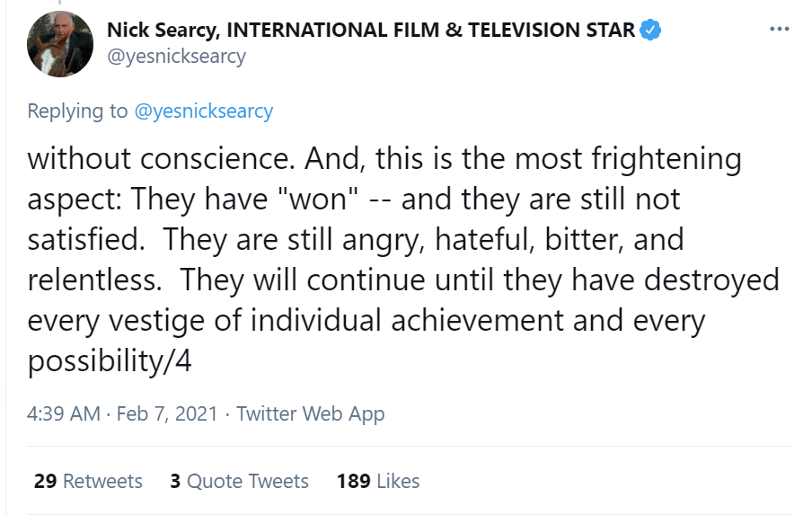This screenshot has height=515, width=812.
Task: Click the Nick Searcy display name
Action: tap(161, 30)
